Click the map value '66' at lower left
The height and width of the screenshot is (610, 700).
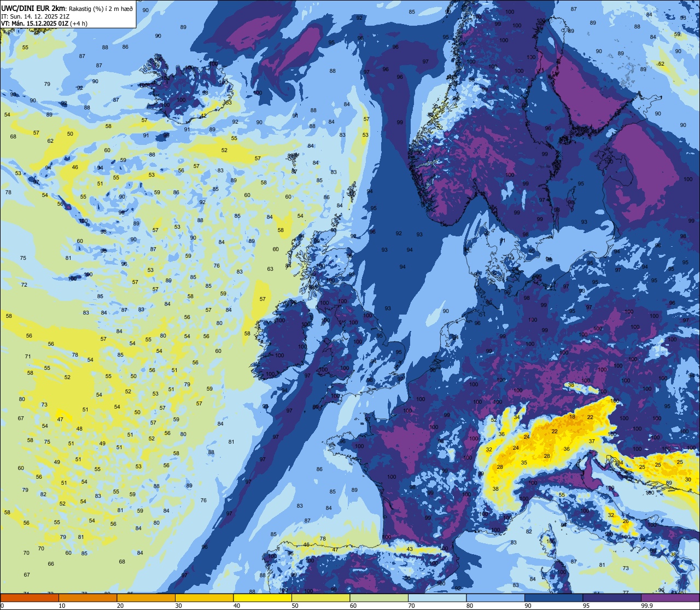(51, 564)
